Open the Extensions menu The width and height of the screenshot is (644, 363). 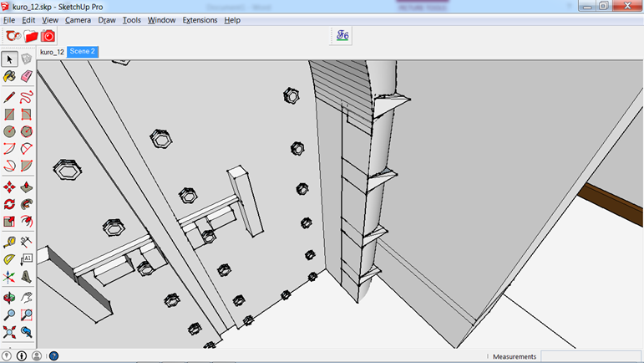[x=200, y=20]
